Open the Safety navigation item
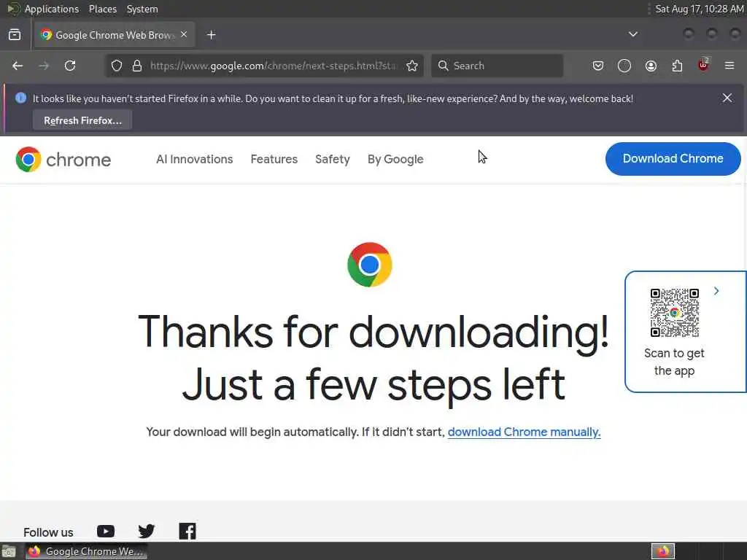Viewport: 747px width, 560px height. coord(333,159)
